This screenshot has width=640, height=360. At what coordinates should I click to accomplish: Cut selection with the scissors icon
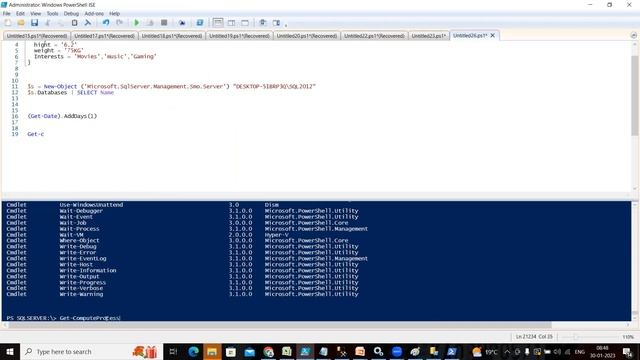tap(48, 23)
